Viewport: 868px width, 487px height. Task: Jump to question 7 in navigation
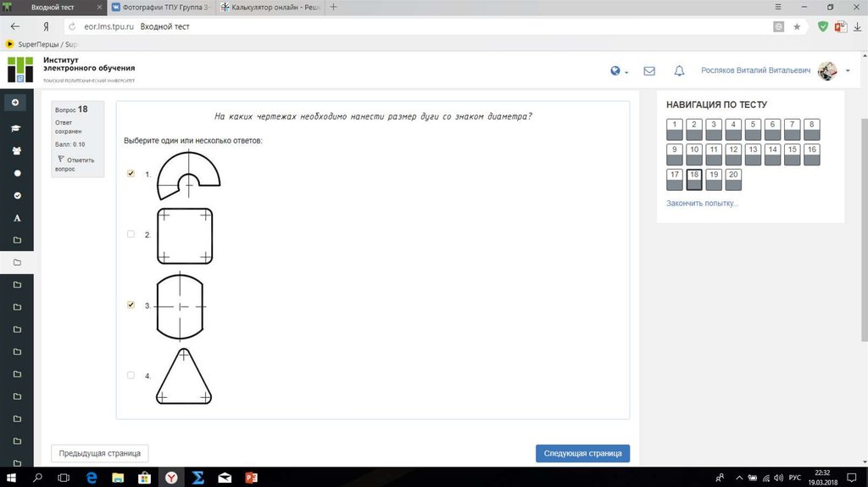793,130
